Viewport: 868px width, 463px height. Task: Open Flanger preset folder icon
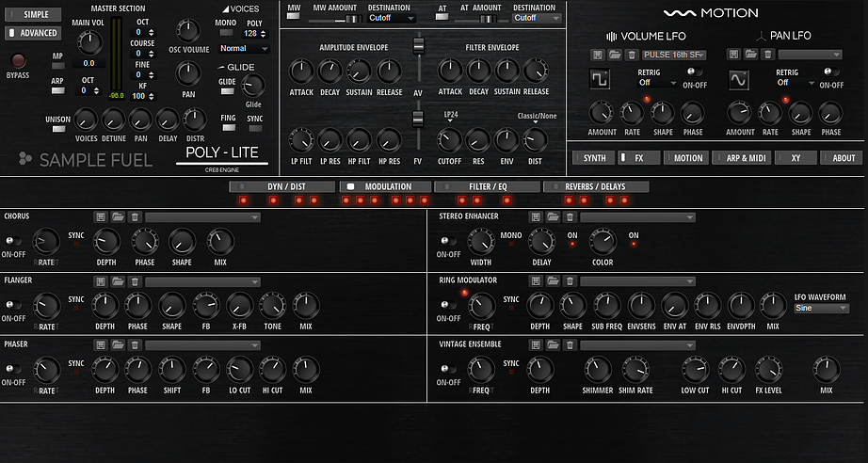click(x=118, y=281)
